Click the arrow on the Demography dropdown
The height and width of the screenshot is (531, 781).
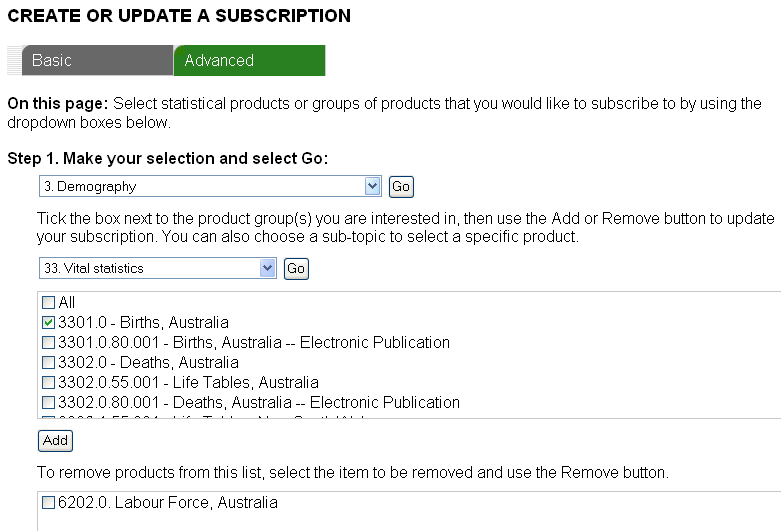(373, 186)
